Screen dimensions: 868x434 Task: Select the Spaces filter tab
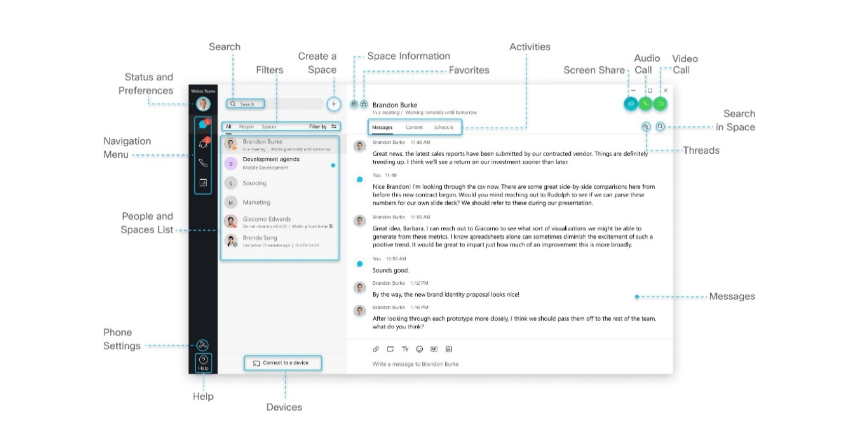pos(269,127)
